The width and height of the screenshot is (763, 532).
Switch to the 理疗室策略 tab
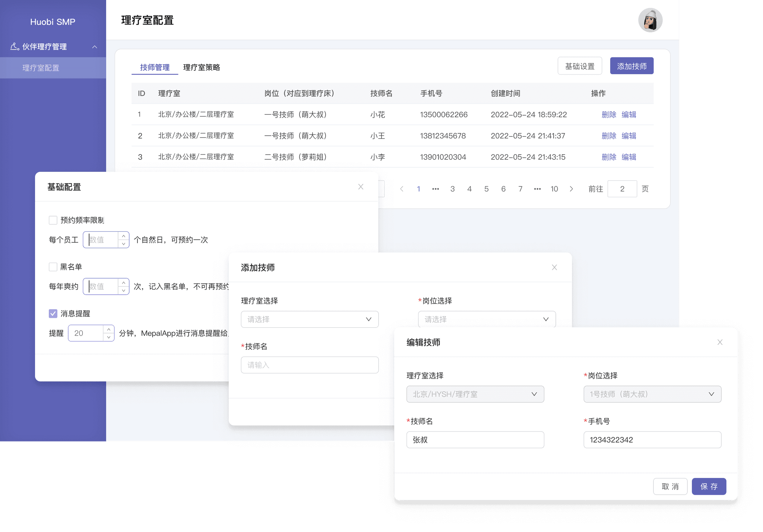202,67
